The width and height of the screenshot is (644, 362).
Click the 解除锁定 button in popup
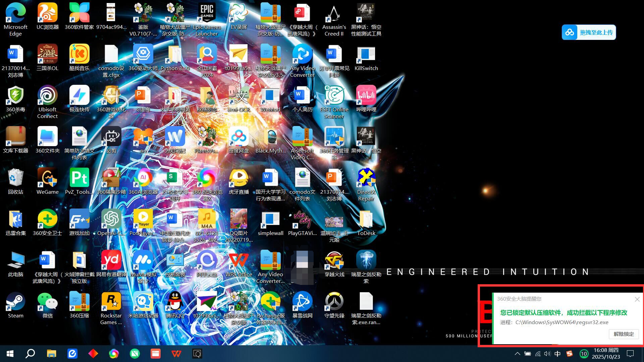pos(624,334)
